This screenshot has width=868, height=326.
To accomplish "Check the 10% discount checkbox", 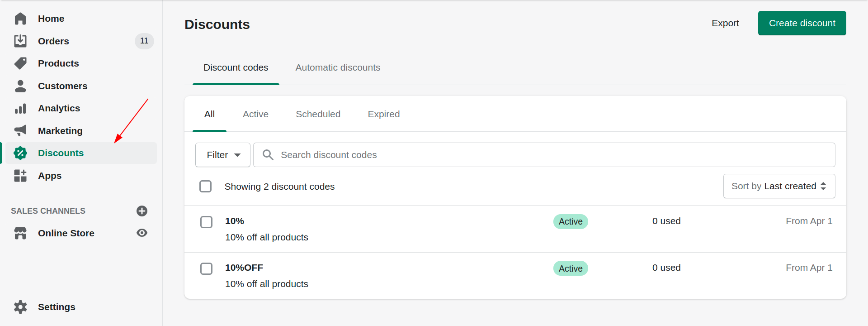I will 206,222.
